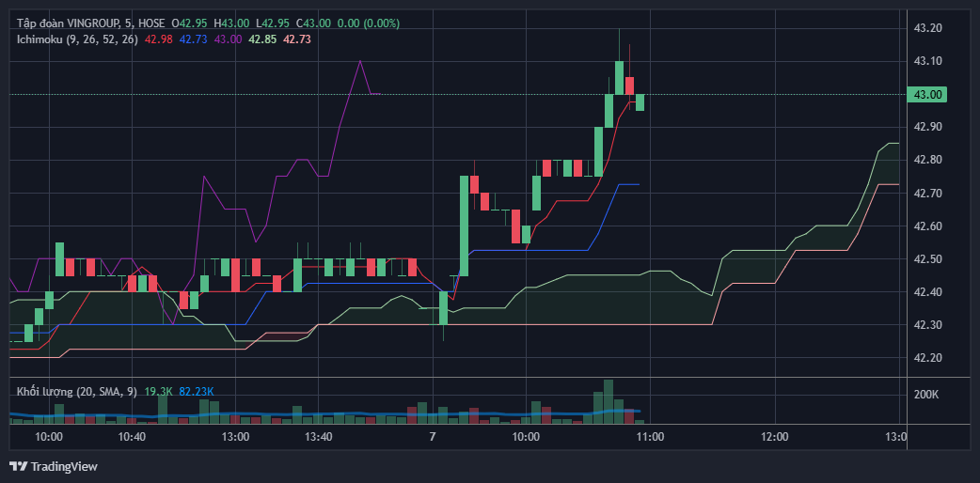
Task: Click the change value 0.00 (0.00%)
Action: 368,23
